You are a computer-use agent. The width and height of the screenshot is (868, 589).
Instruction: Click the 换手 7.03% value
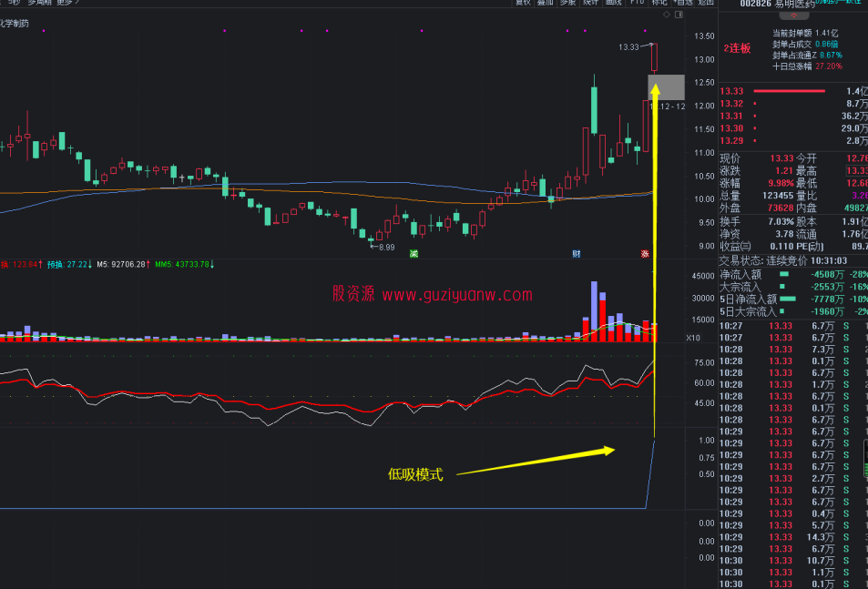point(781,222)
